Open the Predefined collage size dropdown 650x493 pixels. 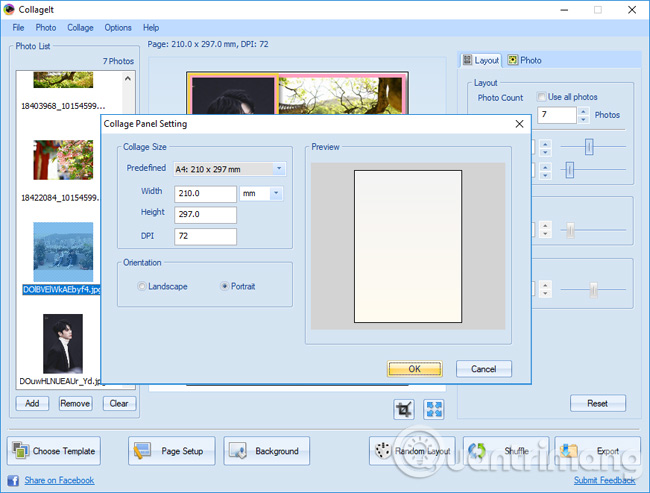tap(279, 169)
